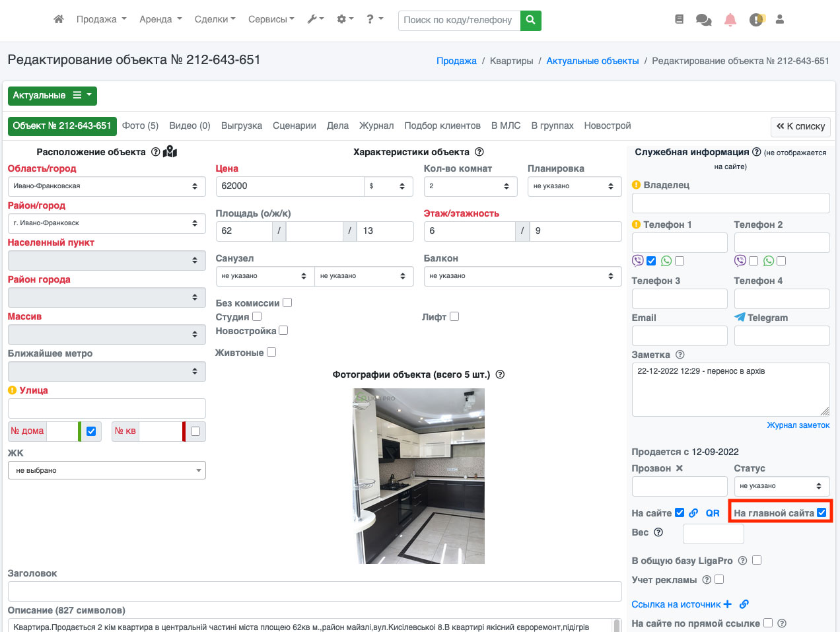Open the Кол-во комнат dropdown
This screenshot has height=632, width=840.
471,186
